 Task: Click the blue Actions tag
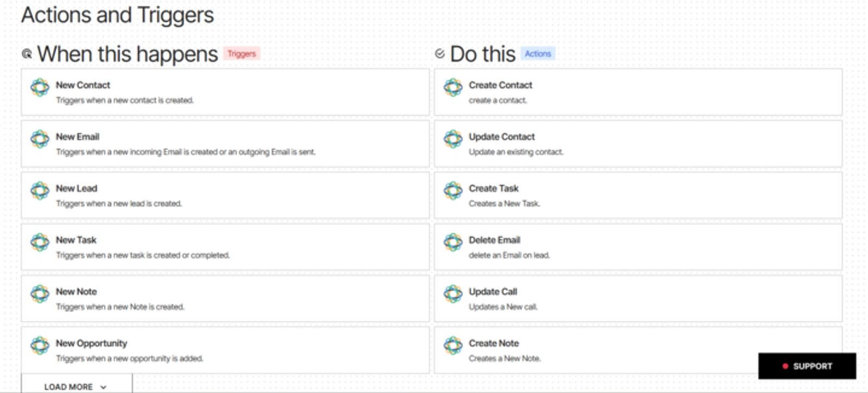pyautogui.click(x=538, y=54)
